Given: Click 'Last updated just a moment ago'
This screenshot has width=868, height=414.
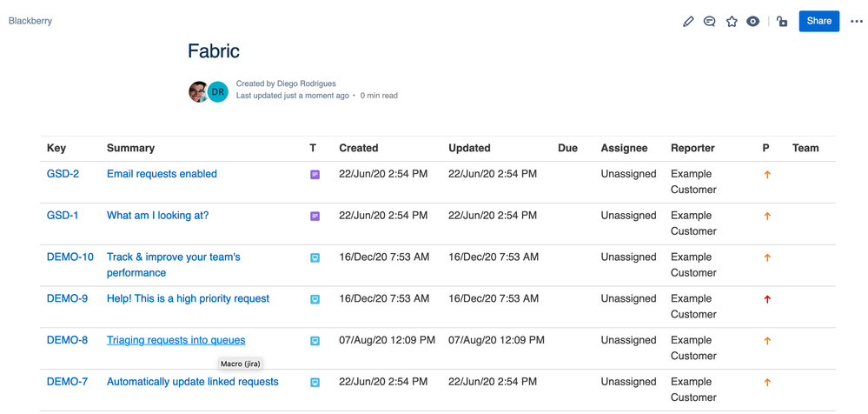Looking at the screenshot, I should tap(292, 96).
